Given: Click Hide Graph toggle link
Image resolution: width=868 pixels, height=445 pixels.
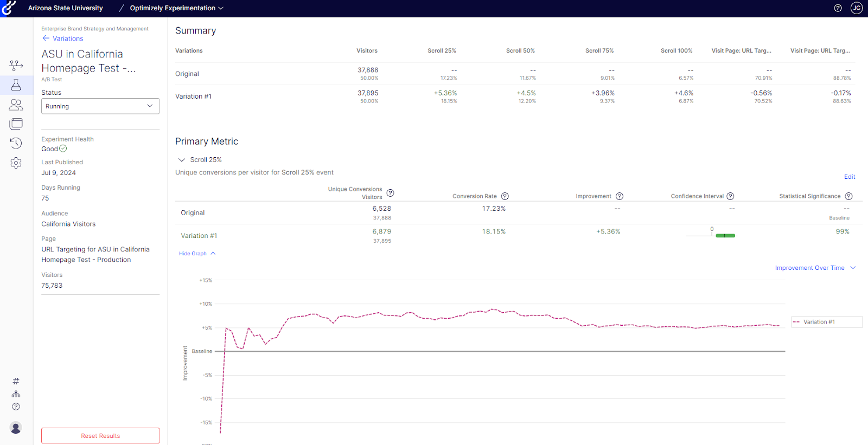Looking at the screenshot, I should coord(197,254).
